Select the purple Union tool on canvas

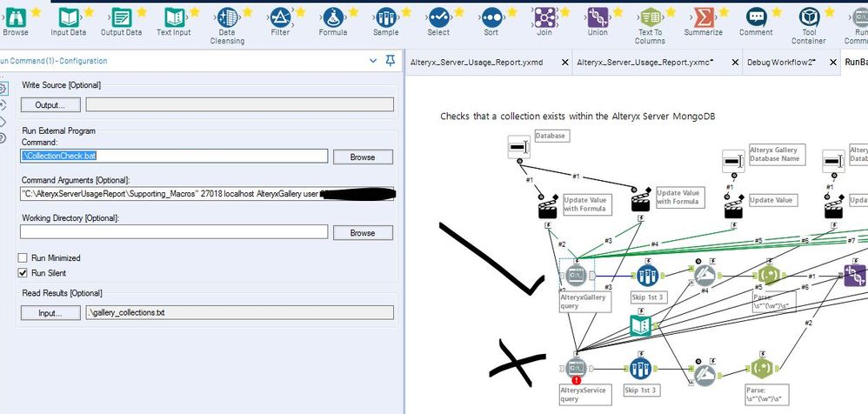855,275
